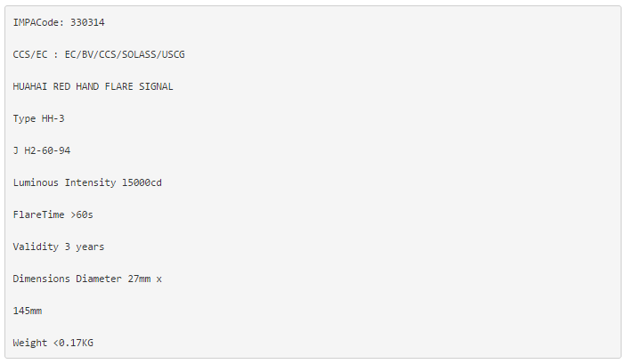Click the IMPA number 330314
Viewport: 626px width, 364px height.
(x=87, y=22)
